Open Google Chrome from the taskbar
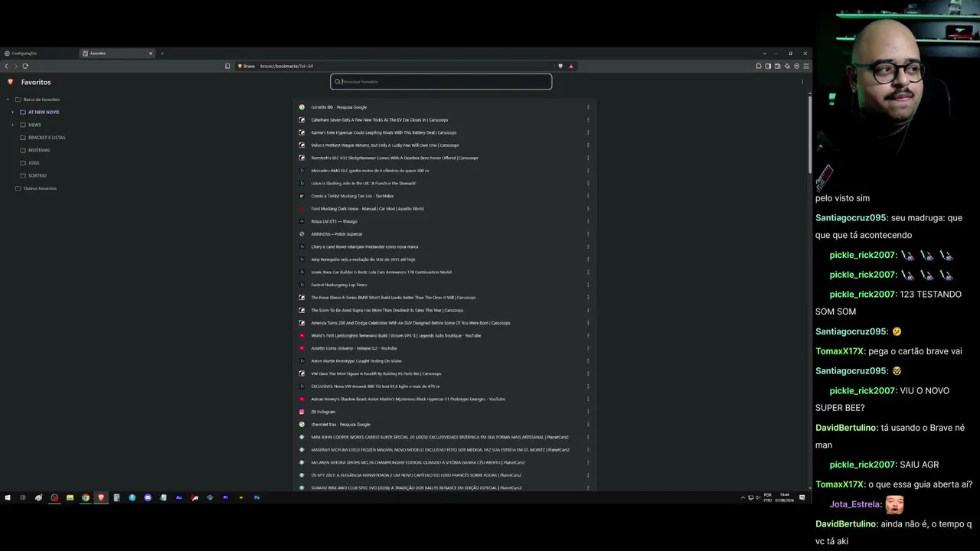Image resolution: width=980 pixels, height=551 pixels. tap(85, 497)
